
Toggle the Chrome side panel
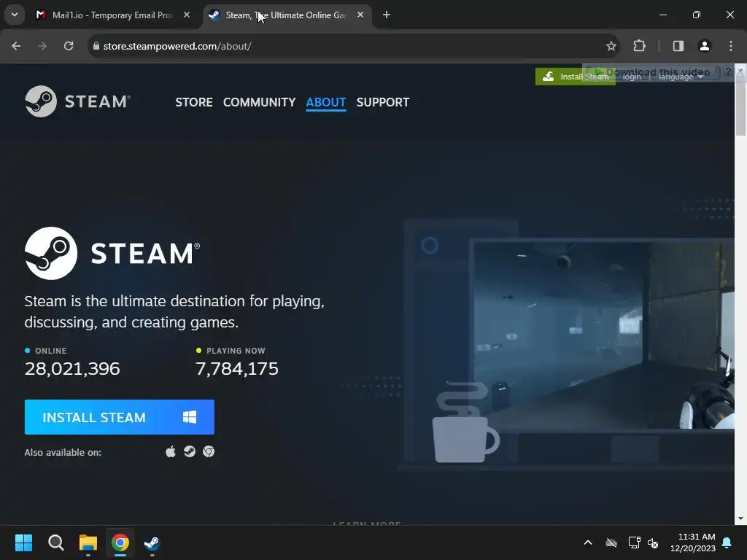(x=678, y=46)
